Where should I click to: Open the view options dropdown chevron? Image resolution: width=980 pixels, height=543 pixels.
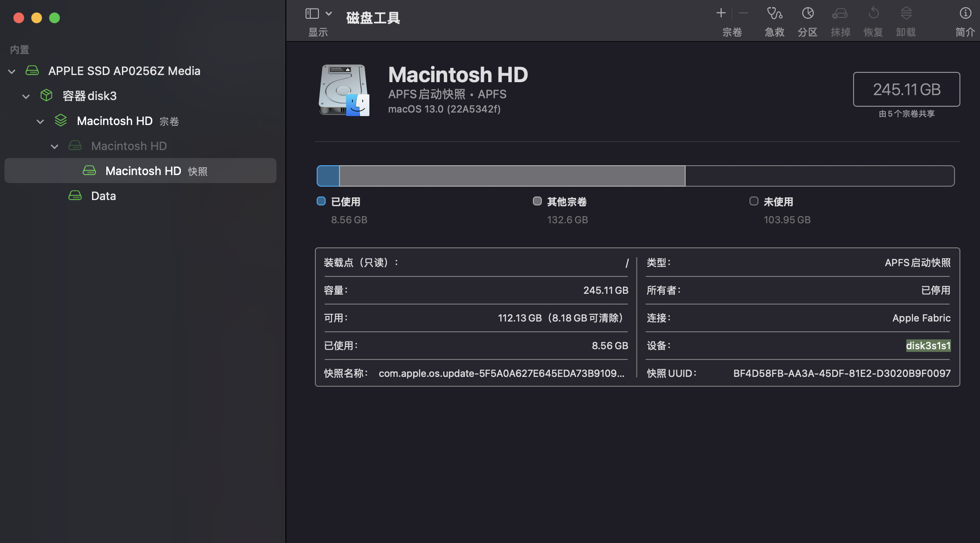tap(329, 13)
